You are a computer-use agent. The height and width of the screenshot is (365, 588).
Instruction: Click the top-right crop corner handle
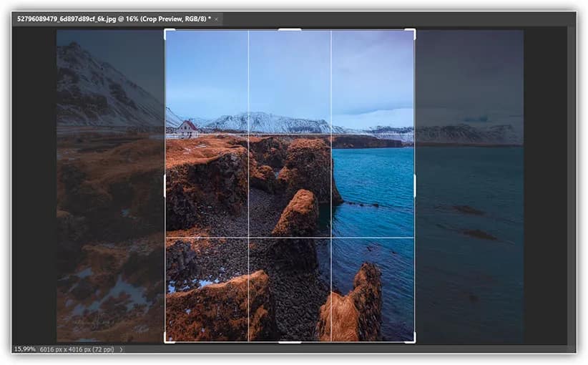pos(411,33)
